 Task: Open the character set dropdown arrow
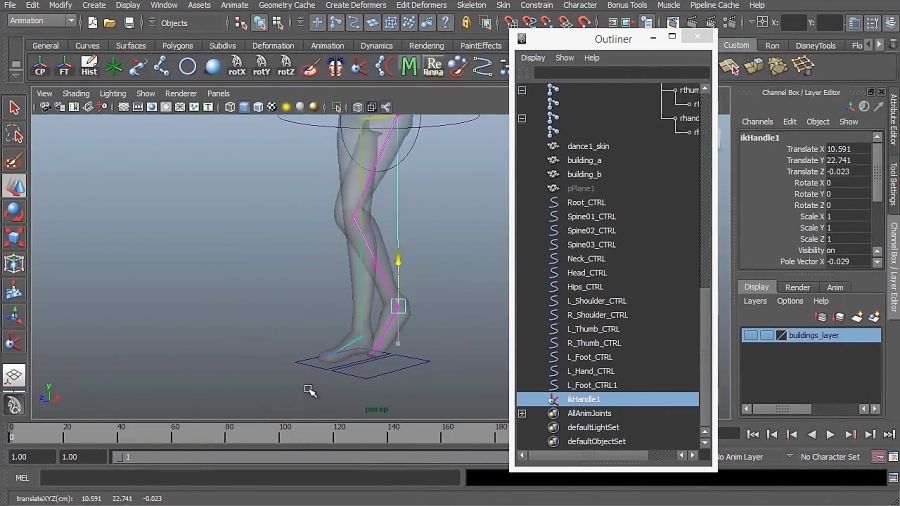coord(790,457)
